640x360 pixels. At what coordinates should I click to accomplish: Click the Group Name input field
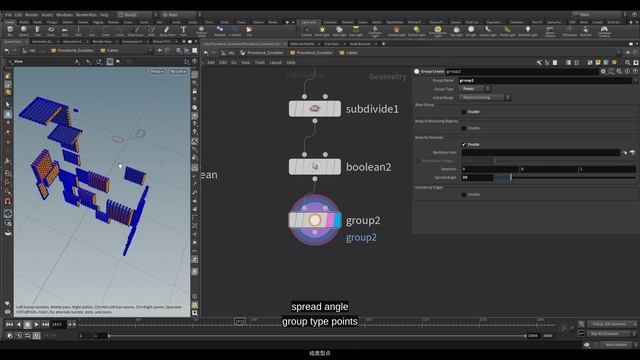(x=545, y=80)
